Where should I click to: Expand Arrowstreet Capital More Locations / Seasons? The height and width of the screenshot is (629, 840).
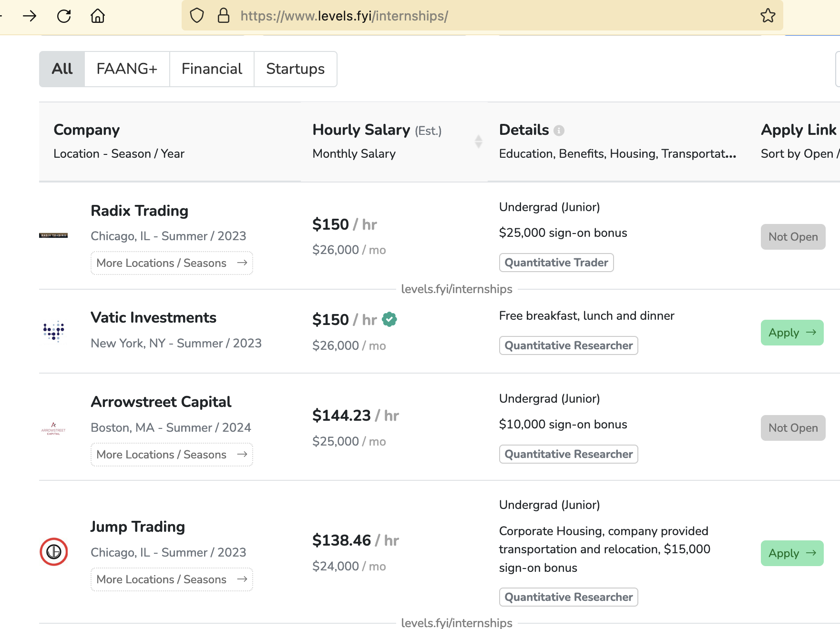172,455
